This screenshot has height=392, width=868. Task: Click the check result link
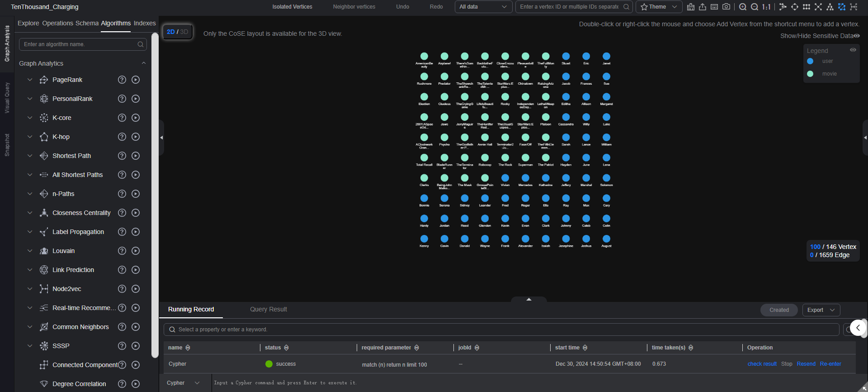[x=762, y=364]
